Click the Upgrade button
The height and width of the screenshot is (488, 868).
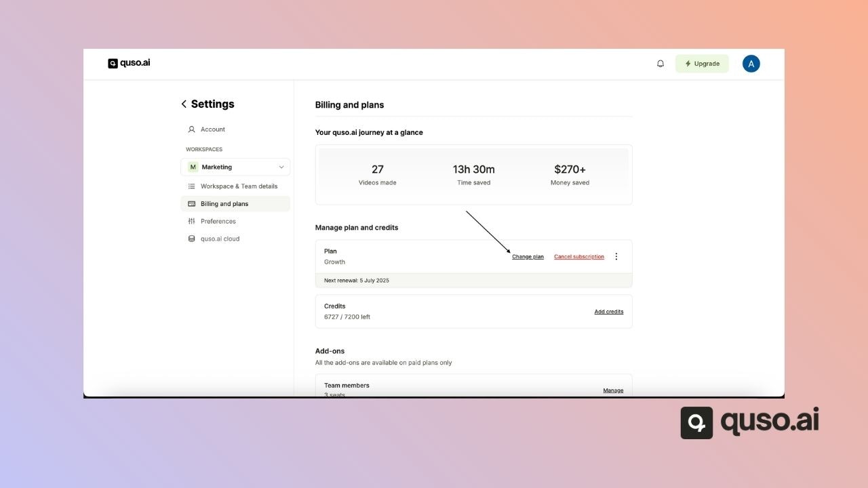702,64
